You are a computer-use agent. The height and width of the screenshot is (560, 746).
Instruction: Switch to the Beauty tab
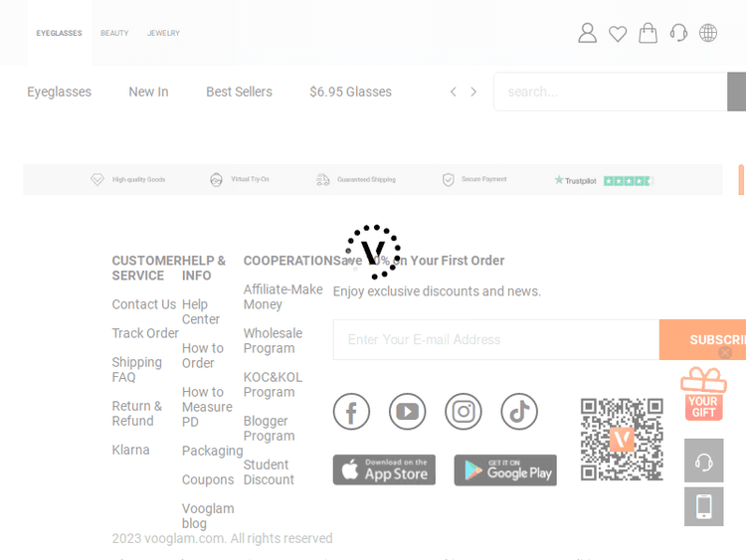114,33
